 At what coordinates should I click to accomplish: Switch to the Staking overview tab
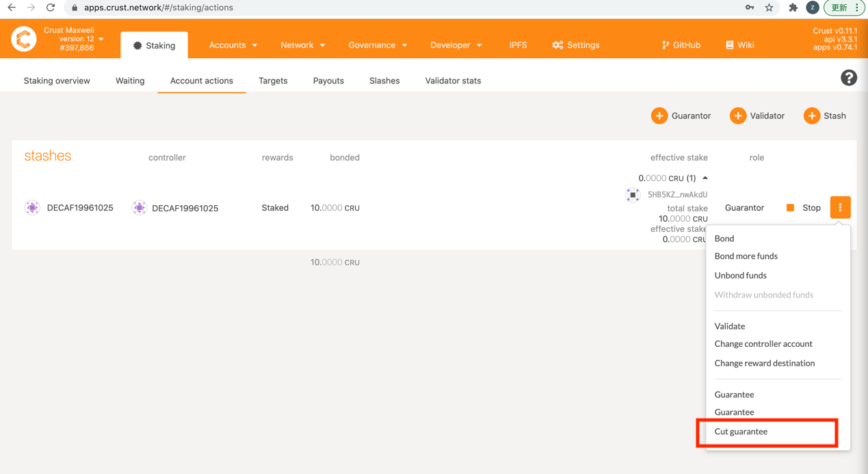57,81
